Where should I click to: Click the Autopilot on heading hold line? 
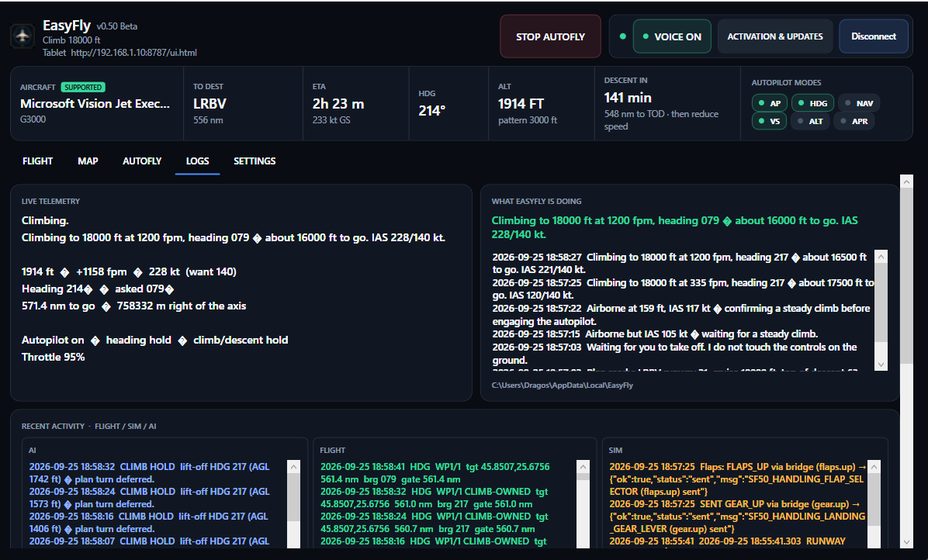click(x=155, y=340)
